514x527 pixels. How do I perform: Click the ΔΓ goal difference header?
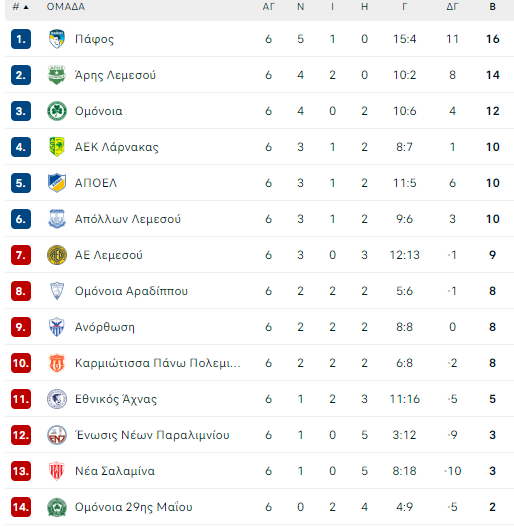click(x=452, y=7)
